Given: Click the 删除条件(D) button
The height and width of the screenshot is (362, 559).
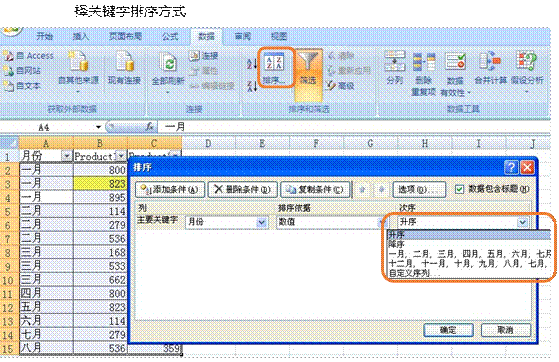Looking at the screenshot, I should [x=242, y=189].
